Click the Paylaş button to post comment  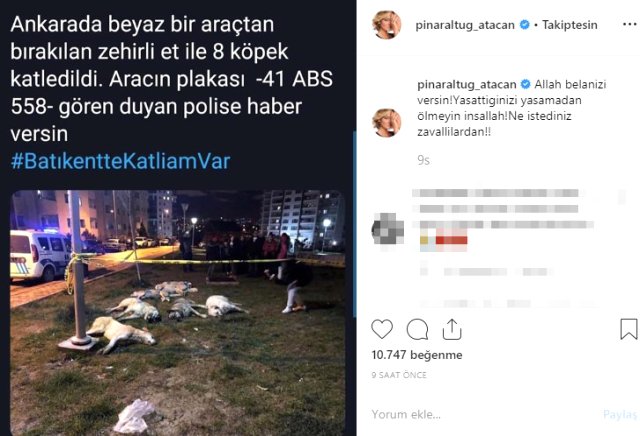point(620,414)
